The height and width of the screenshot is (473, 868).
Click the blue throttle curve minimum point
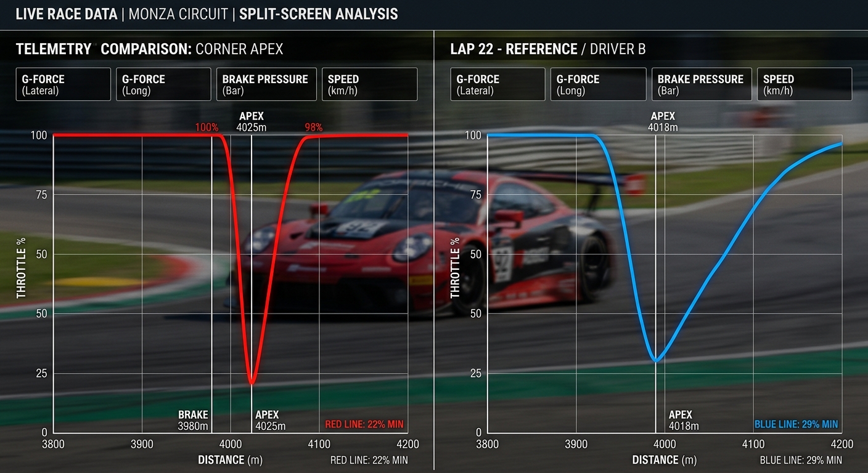pyautogui.click(x=657, y=361)
